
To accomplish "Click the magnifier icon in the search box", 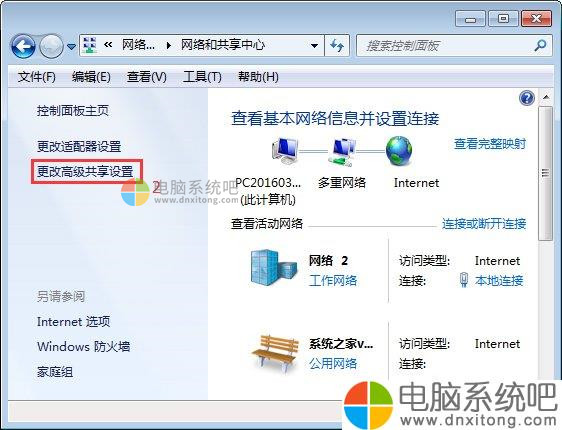I will pos(540,46).
